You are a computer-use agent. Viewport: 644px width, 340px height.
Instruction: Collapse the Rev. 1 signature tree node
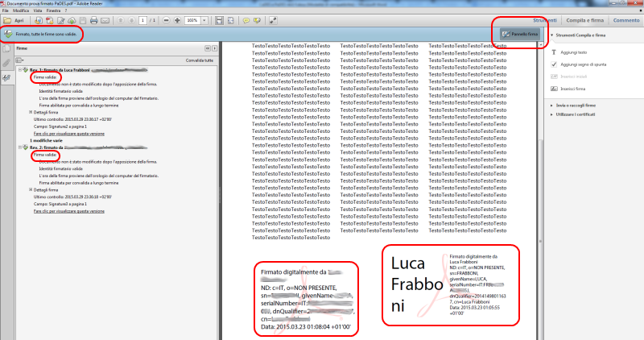coord(19,70)
